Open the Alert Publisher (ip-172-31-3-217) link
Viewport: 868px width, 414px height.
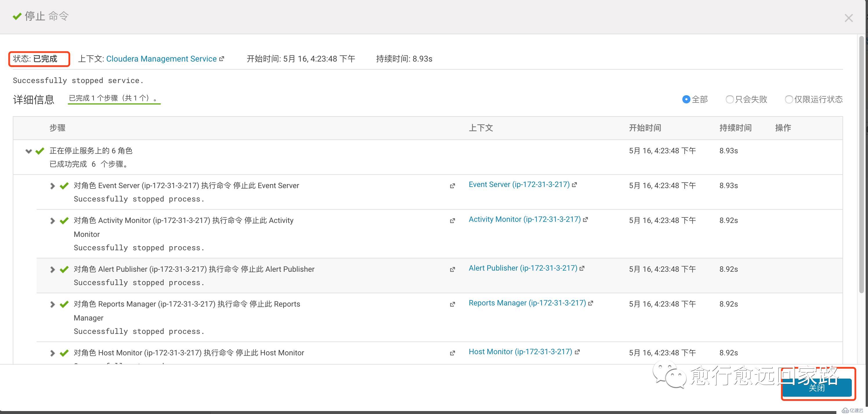[x=523, y=268]
